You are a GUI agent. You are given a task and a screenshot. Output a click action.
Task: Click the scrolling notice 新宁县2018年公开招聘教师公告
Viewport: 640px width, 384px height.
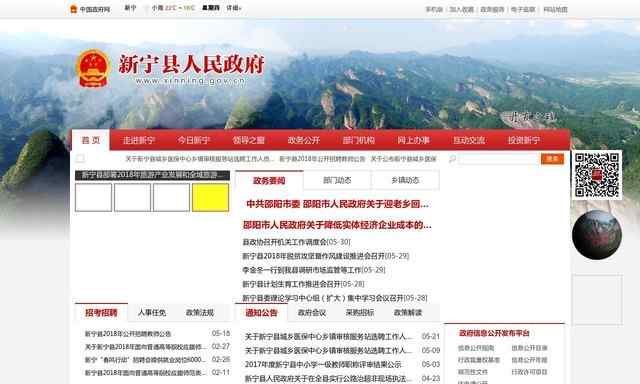point(322,159)
